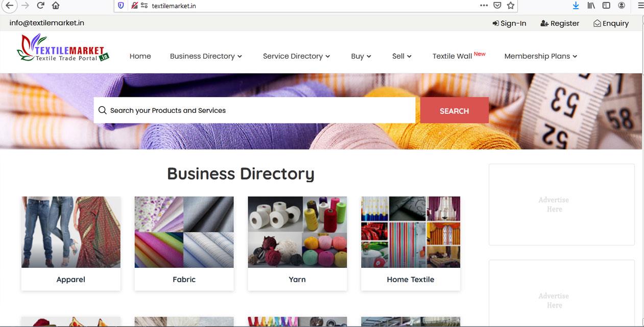The width and height of the screenshot is (644, 327).
Task: Go to browser home icon
Action: point(56,6)
